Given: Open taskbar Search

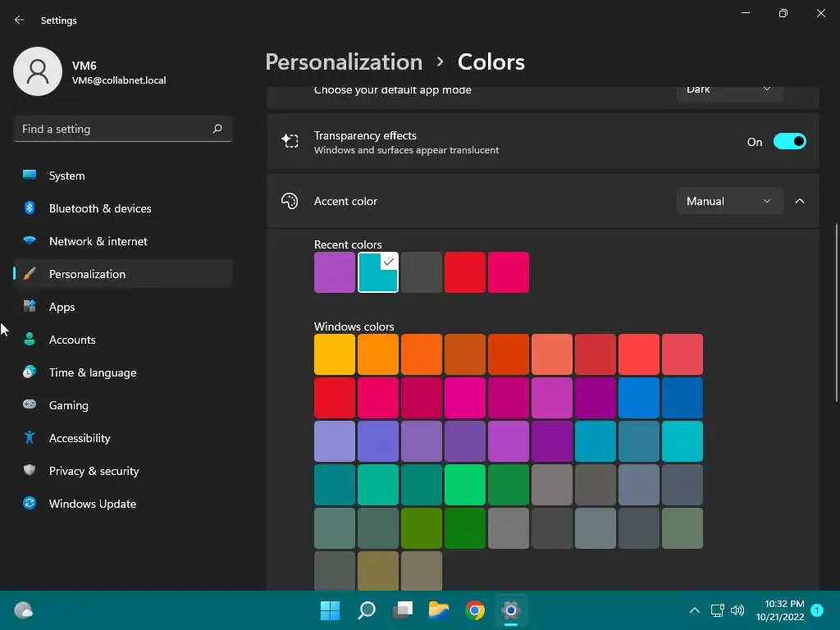Looking at the screenshot, I should point(367,610).
